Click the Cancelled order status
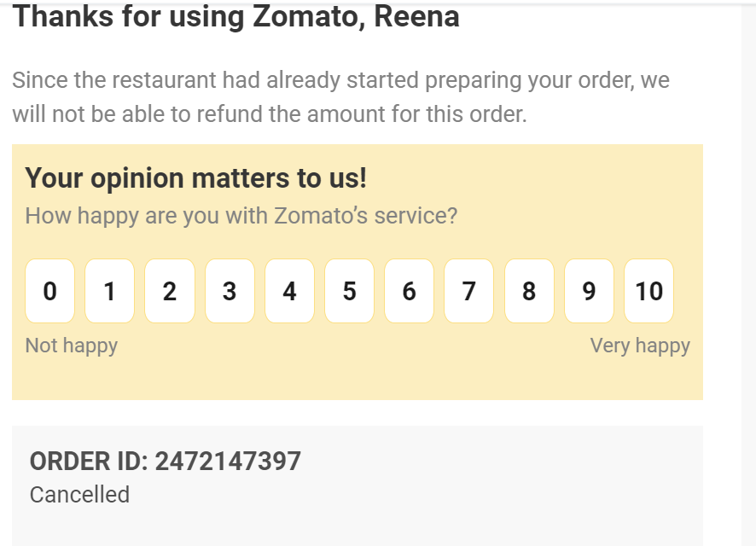 point(79,495)
